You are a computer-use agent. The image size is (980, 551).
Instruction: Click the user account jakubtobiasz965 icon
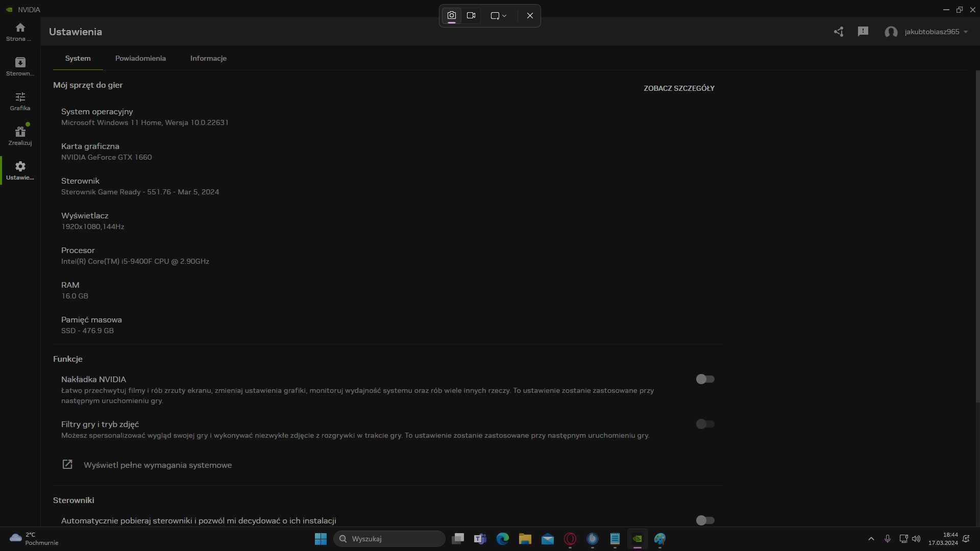(891, 32)
